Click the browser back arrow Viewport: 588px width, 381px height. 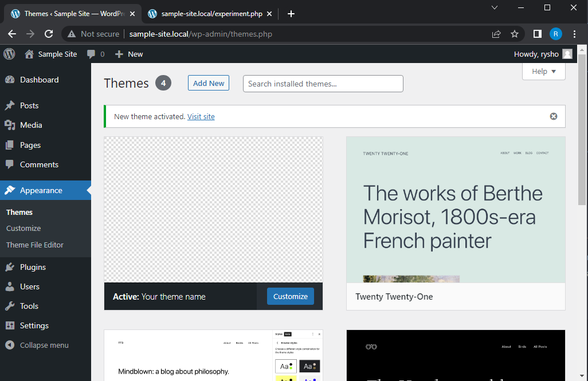click(x=12, y=34)
